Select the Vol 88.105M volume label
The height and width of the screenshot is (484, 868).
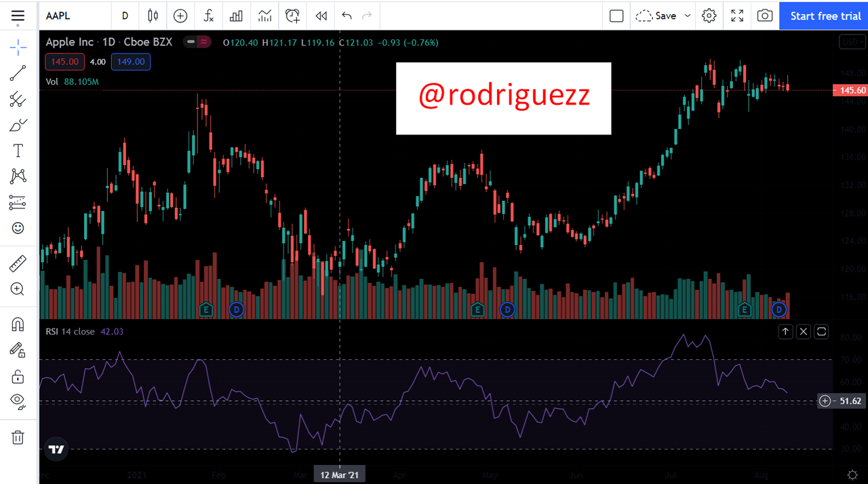[x=73, y=81]
